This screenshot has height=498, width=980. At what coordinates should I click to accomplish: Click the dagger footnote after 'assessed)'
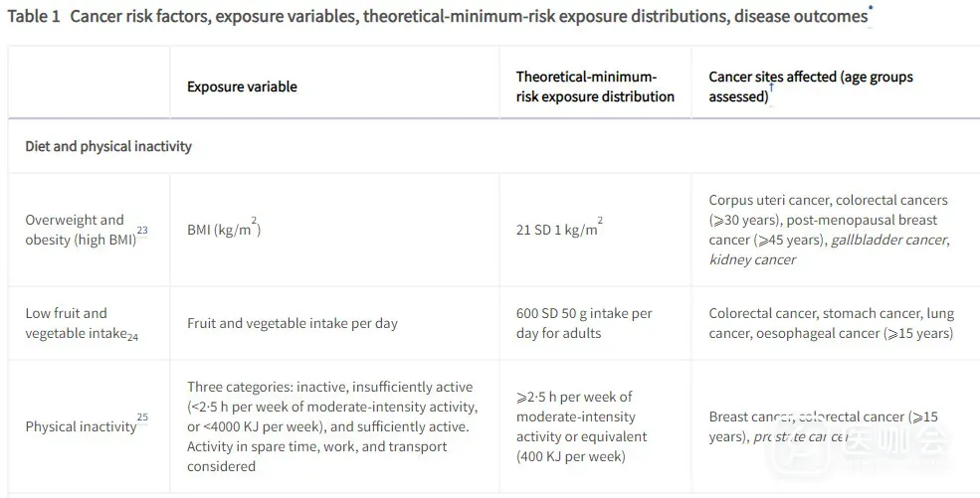771,88
